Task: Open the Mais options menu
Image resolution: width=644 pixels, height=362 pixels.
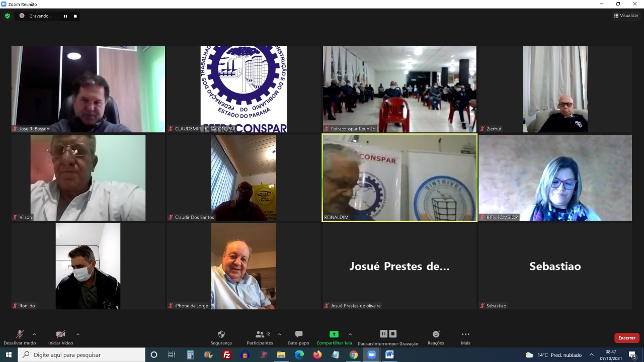Action: (465, 334)
